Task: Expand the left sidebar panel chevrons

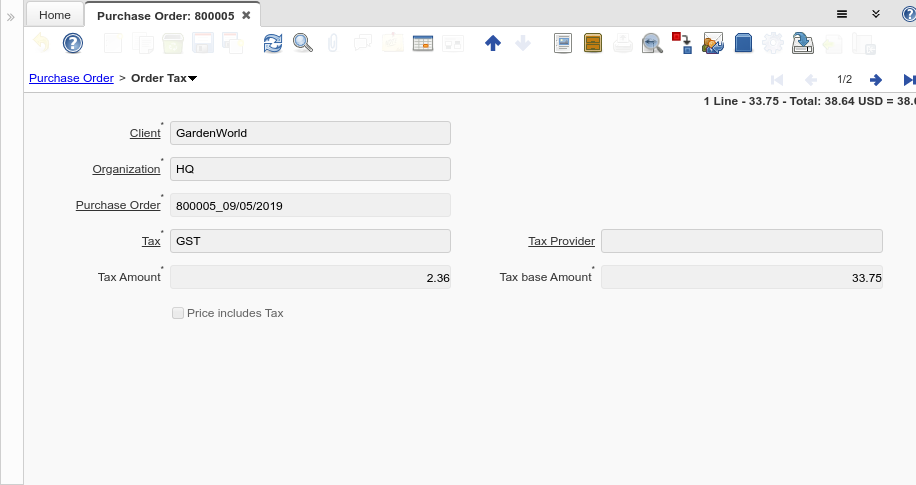Action: (11, 17)
